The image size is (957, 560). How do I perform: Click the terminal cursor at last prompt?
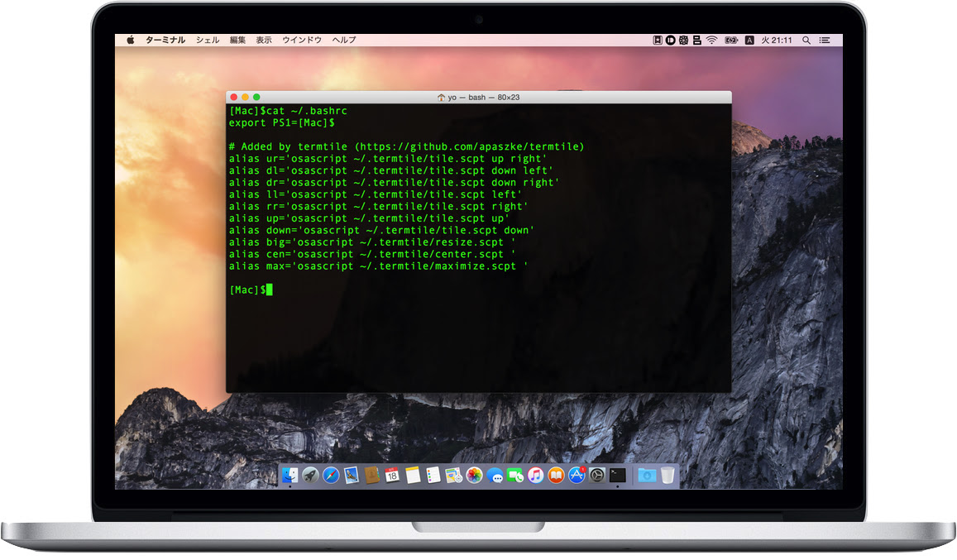pos(269,290)
